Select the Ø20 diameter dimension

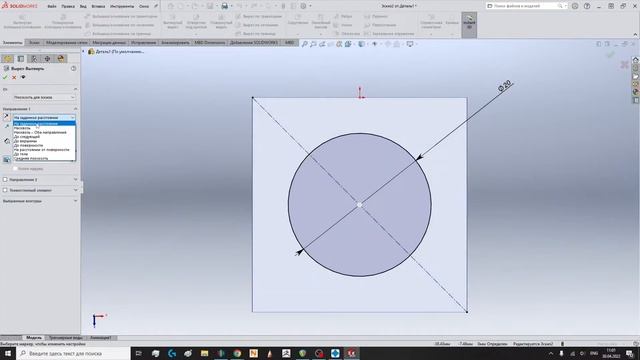coord(504,86)
